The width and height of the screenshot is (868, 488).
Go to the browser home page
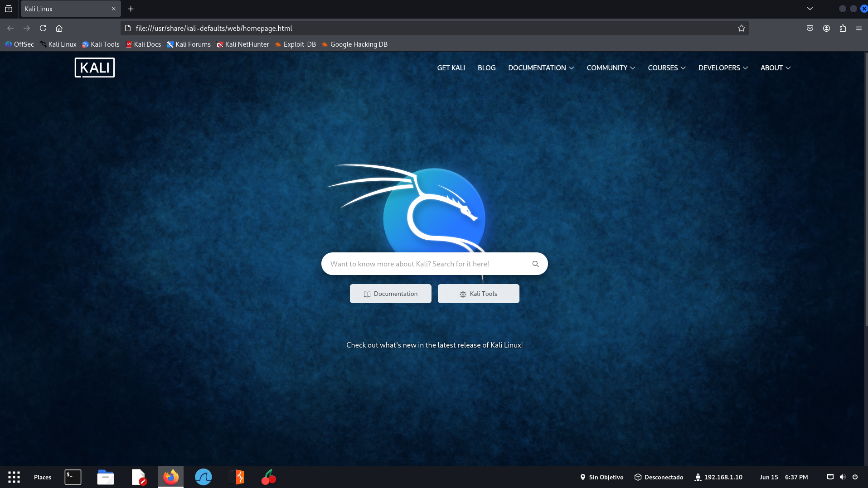coord(59,28)
